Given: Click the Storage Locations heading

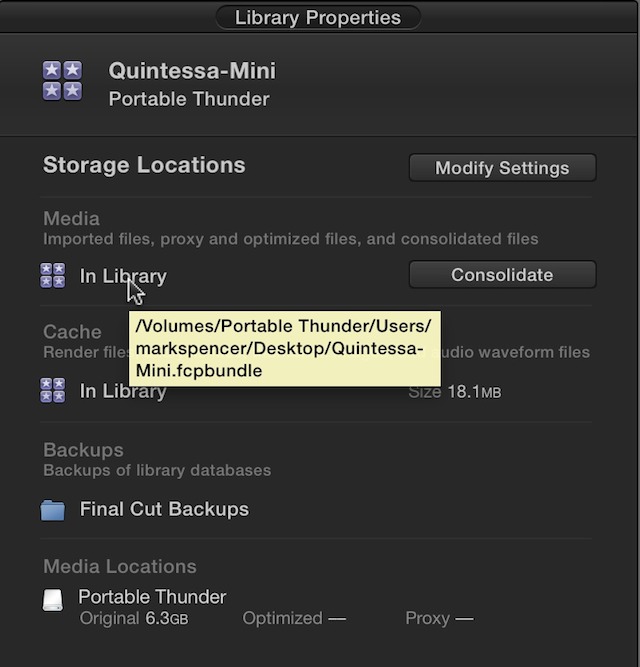Looking at the screenshot, I should [x=144, y=165].
